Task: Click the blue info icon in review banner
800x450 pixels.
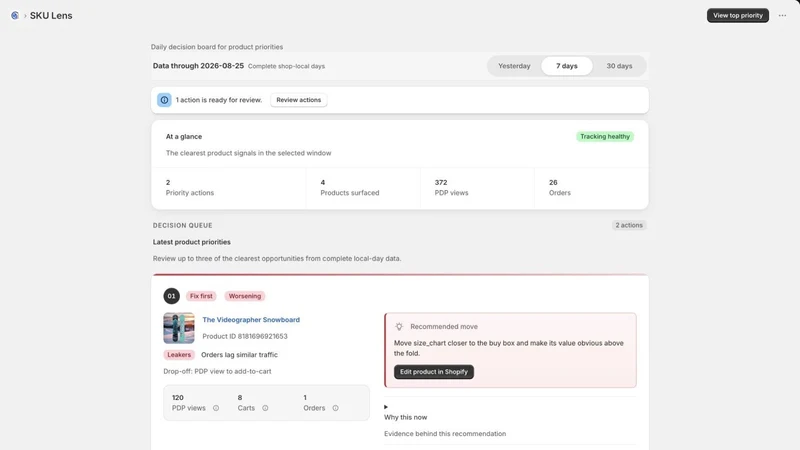Action: coord(164,100)
